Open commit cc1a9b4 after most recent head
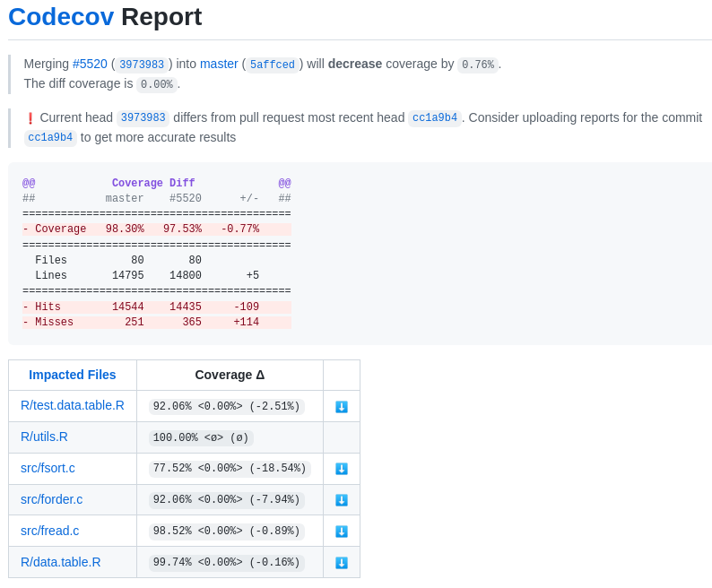712x588 pixels. (435, 117)
